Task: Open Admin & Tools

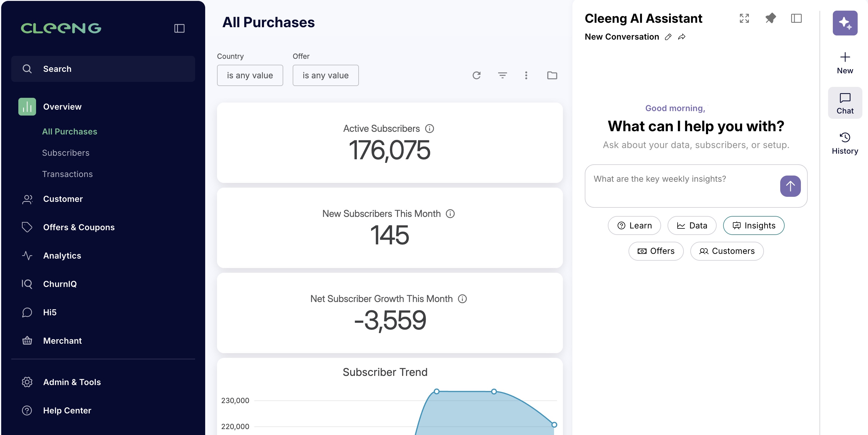Action: point(72,382)
